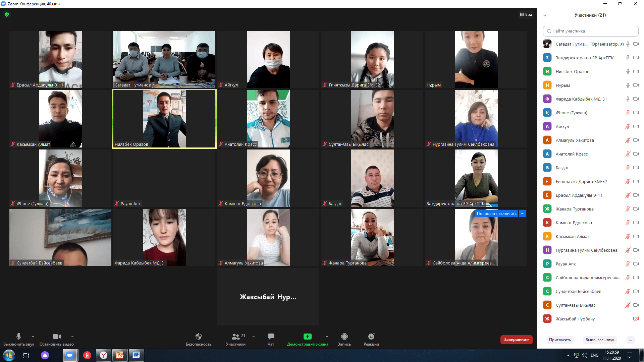This screenshot has width=644, height=362.
Task: Open the Security shield icon
Action: pos(199,337)
